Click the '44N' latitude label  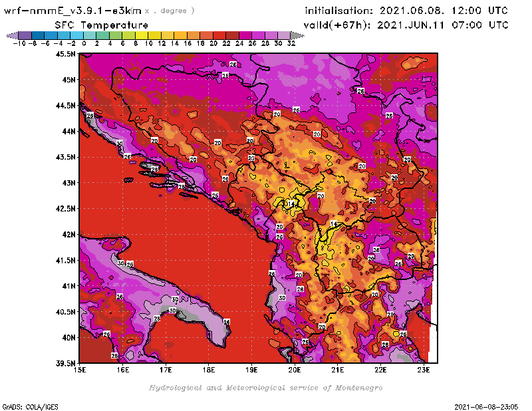coord(68,131)
